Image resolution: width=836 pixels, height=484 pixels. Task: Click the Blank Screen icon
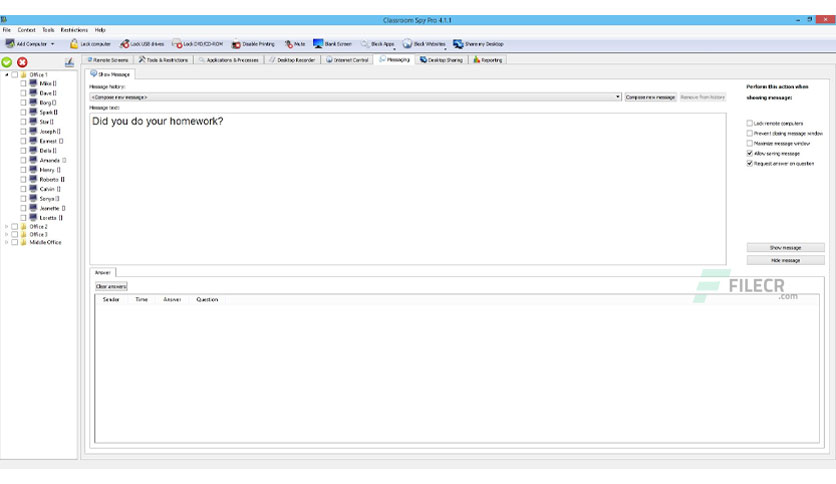point(318,44)
